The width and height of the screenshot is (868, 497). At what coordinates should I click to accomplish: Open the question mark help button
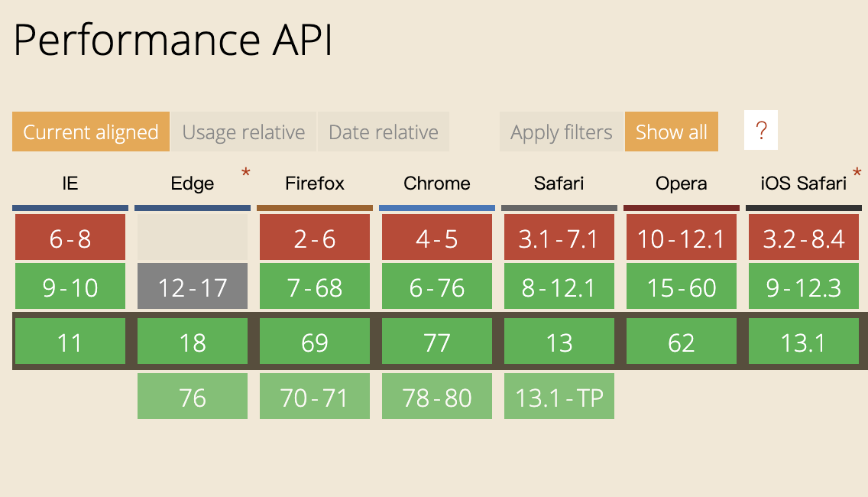761,130
